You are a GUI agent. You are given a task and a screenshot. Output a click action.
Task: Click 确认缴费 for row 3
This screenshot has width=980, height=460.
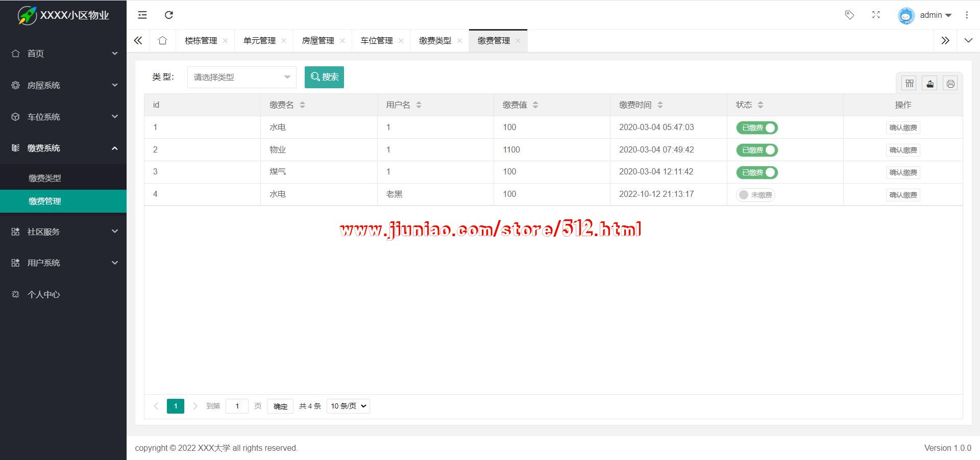click(x=903, y=172)
